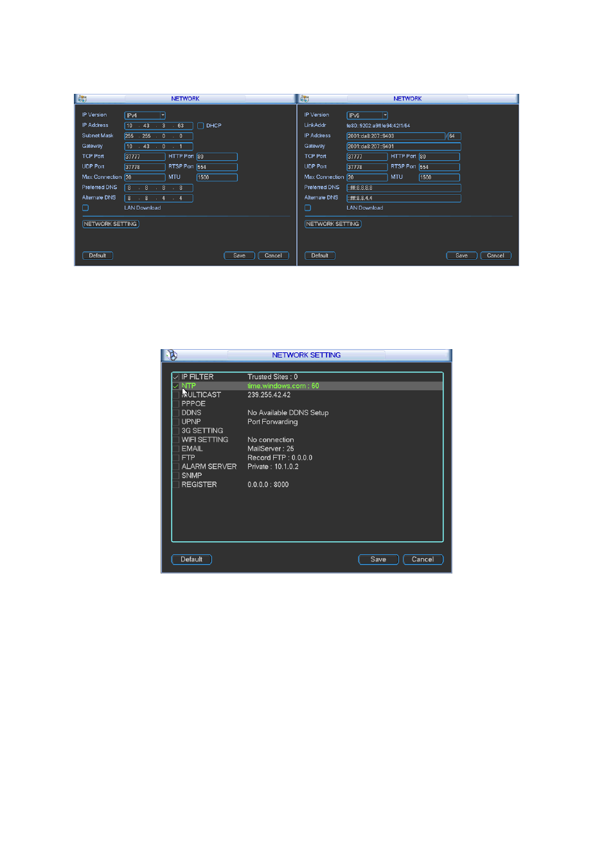Click Save in NETWORK SETTING dialog
613x868 pixels.
click(378, 559)
